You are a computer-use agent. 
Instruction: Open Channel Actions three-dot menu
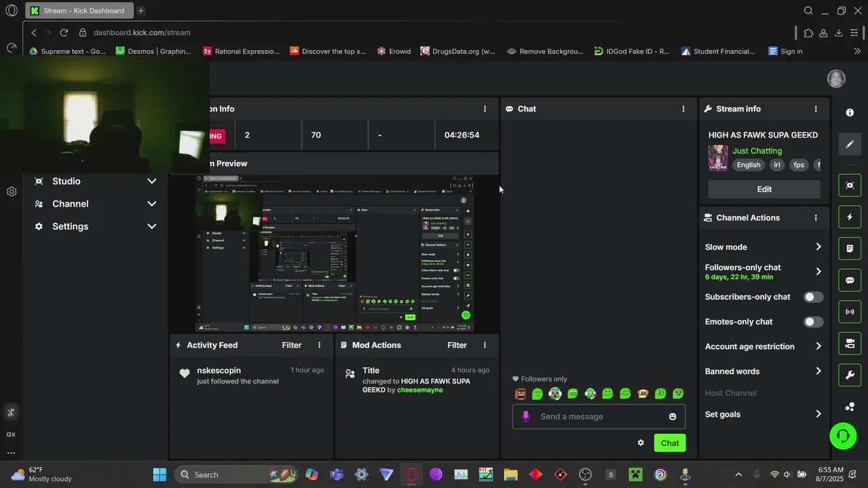[816, 218]
